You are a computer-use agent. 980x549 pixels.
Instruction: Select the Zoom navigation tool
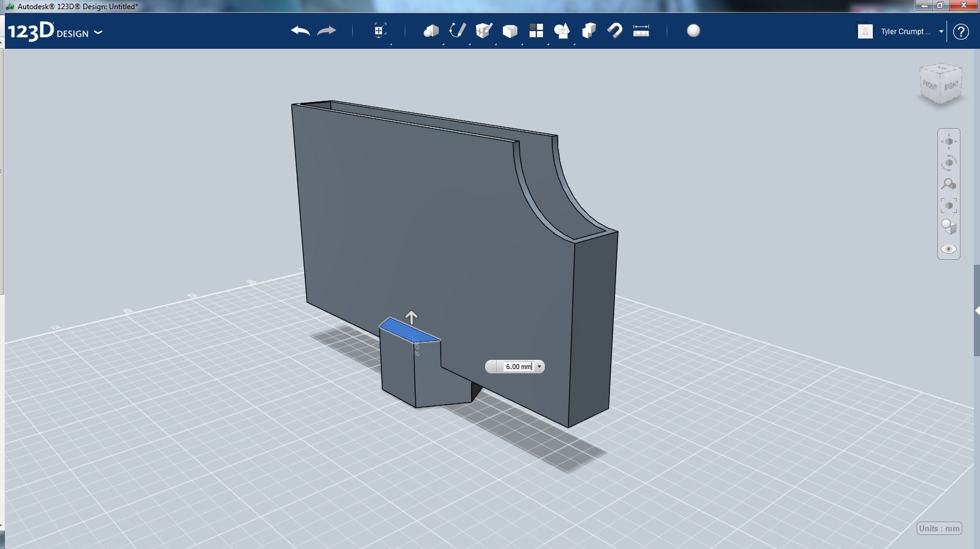click(949, 184)
